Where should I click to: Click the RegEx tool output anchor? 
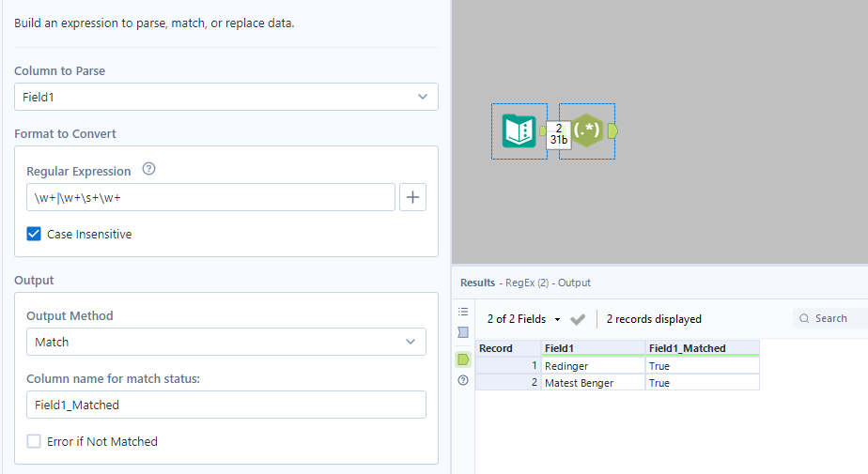click(612, 130)
